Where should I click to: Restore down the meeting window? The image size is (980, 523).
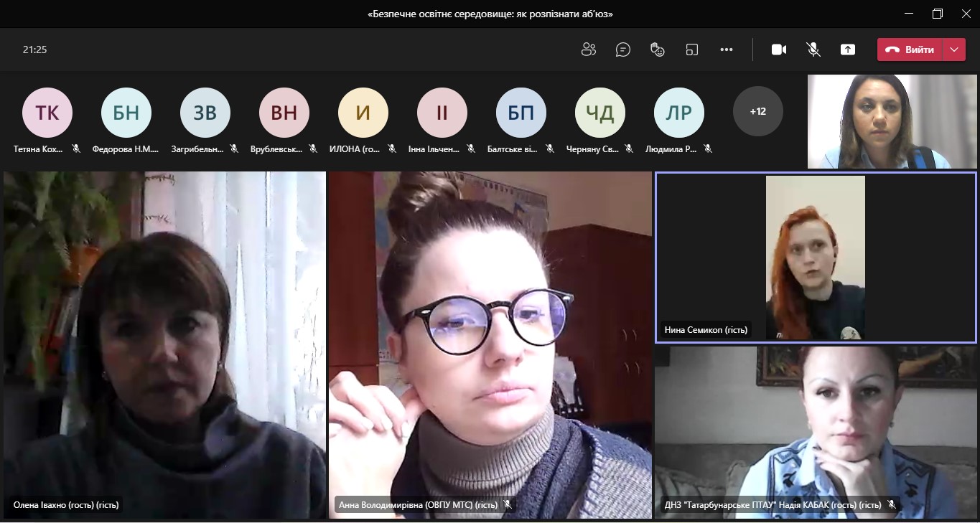tap(937, 14)
